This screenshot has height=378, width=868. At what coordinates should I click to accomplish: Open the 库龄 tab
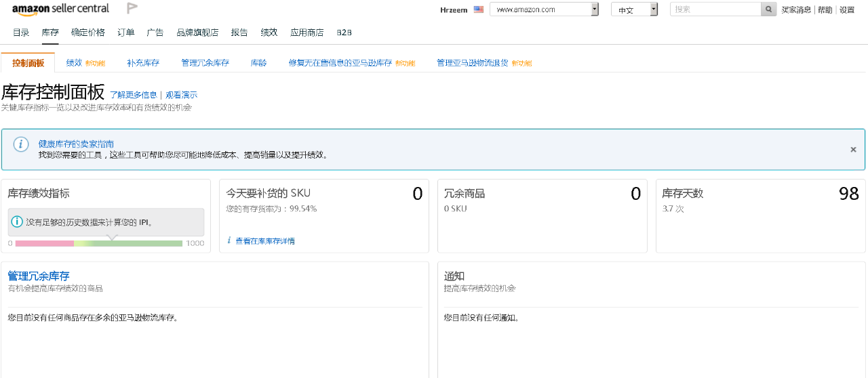tap(258, 63)
